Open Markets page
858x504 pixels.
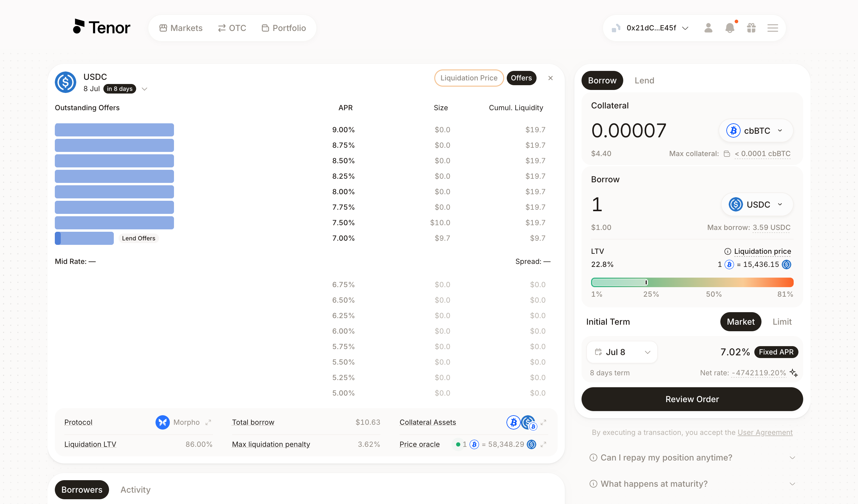point(181,28)
